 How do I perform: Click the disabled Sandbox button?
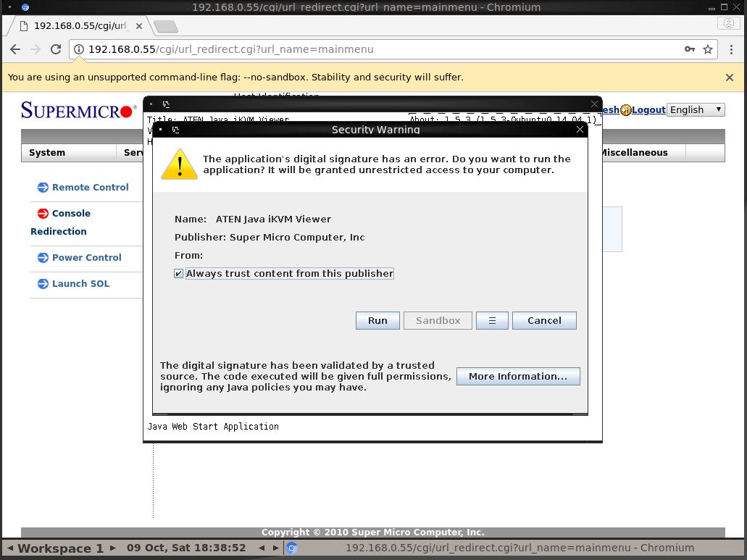tap(438, 320)
